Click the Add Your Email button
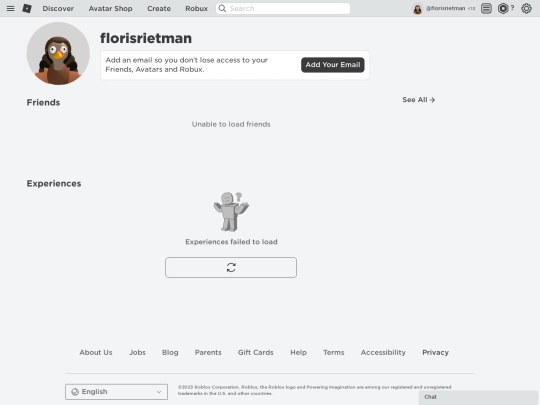Viewport: 540px width, 405px height. coord(333,65)
